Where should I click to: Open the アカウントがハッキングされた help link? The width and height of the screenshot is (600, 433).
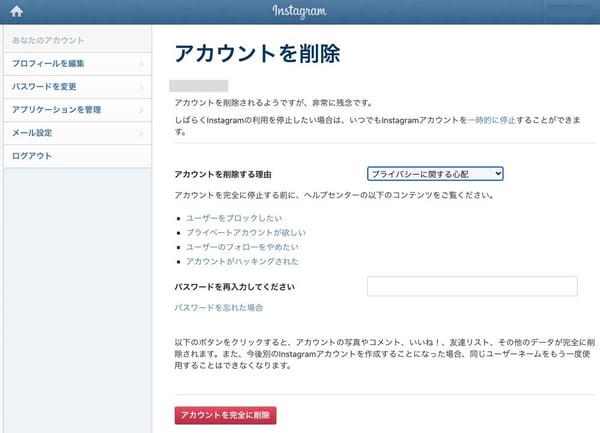[242, 262]
